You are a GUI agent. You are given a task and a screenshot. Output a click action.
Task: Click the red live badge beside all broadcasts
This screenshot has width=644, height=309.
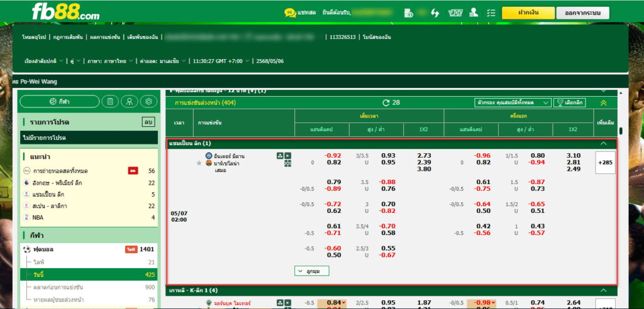pos(133,171)
